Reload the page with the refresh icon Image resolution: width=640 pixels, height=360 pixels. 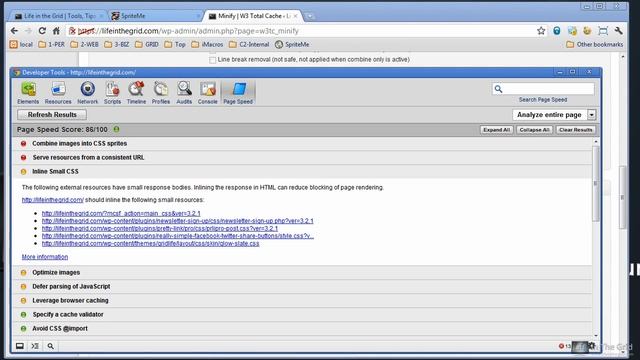click(42, 31)
